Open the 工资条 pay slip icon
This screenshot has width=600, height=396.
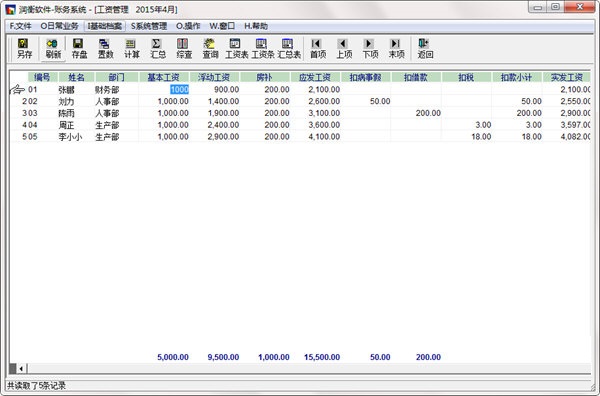262,48
